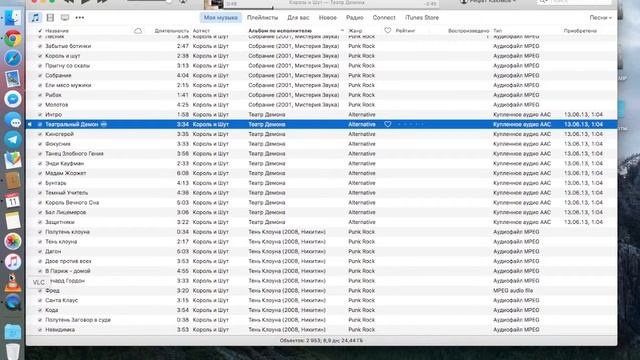Screen dimensions: 640x360
Task: Open the Downloads folder in the Dock
Action: [13, 331]
